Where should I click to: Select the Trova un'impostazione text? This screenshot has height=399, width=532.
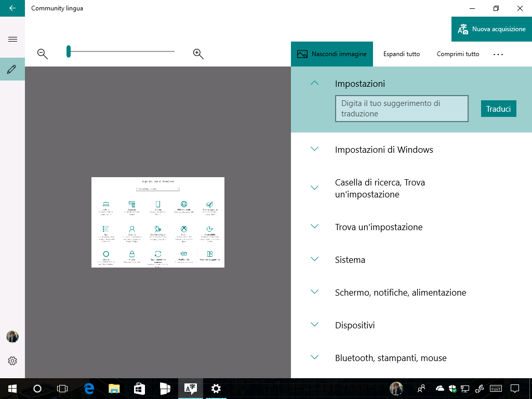tap(379, 227)
